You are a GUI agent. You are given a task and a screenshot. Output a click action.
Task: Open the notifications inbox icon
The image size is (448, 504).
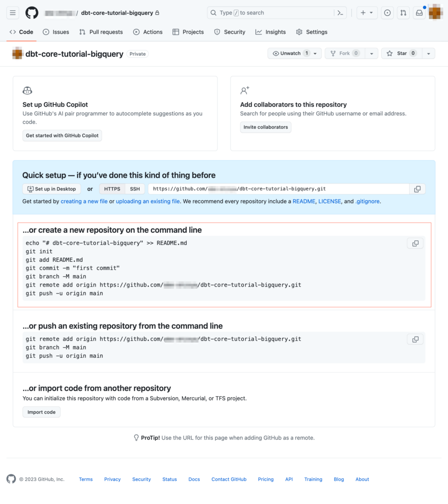[419, 13]
